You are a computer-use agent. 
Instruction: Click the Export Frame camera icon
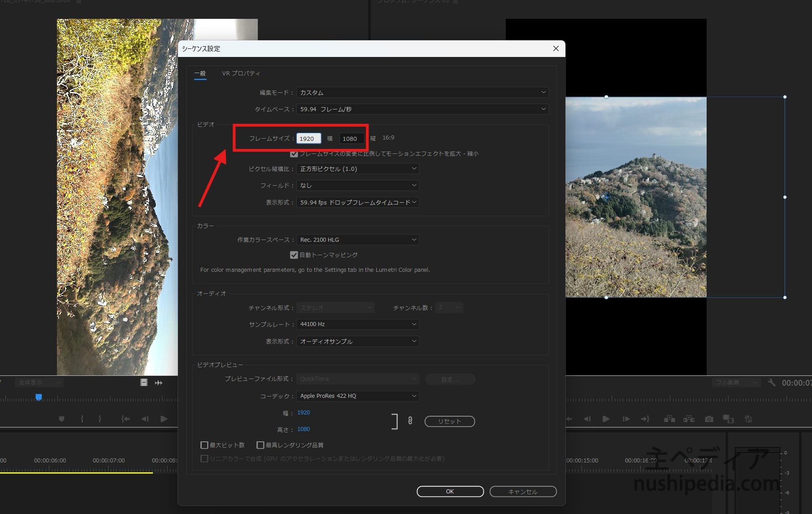tap(708, 419)
